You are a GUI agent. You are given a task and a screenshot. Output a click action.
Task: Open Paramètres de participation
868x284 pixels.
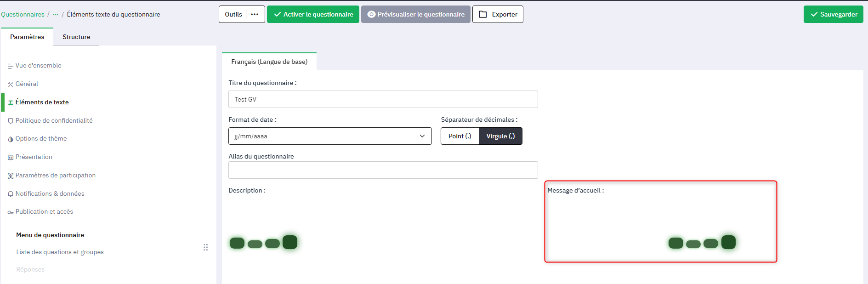(x=56, y=175)
